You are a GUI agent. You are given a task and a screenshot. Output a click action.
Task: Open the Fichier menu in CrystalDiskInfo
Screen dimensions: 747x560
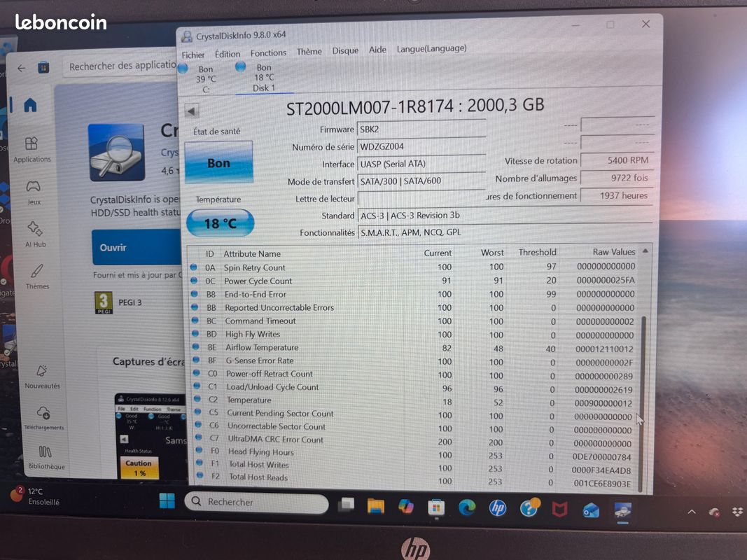pyautogui.click(x=193, y=55)
